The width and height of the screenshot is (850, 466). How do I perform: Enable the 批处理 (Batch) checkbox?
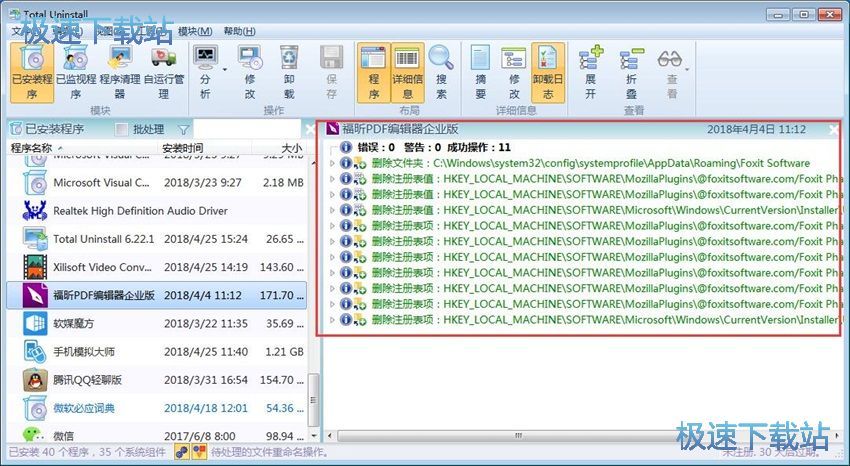point(122,130)
